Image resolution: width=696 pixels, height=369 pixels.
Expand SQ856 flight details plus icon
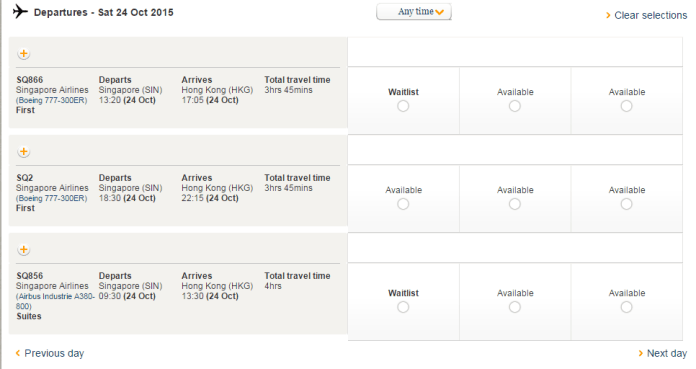point(24,250)
